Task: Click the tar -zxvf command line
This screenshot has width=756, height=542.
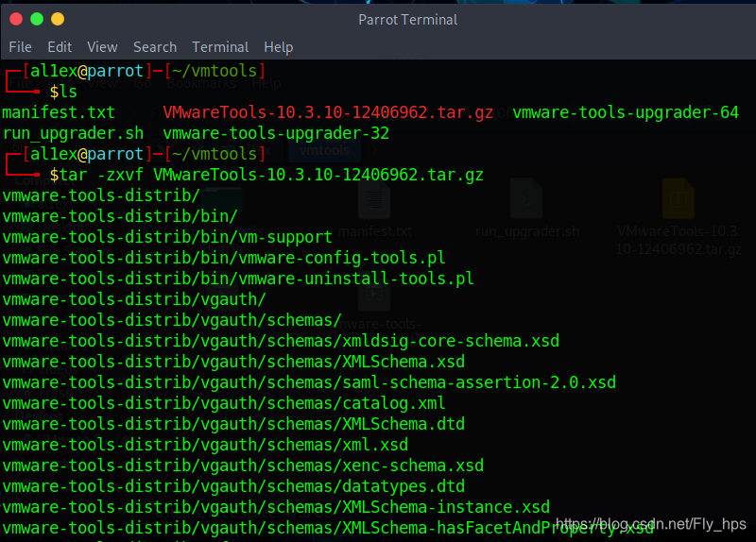Action: (x=266, y=175)
